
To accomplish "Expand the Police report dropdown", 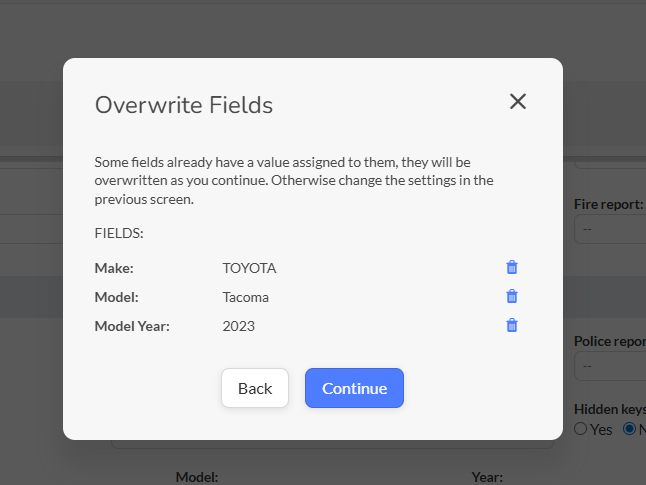I will (x=610, y=366).
